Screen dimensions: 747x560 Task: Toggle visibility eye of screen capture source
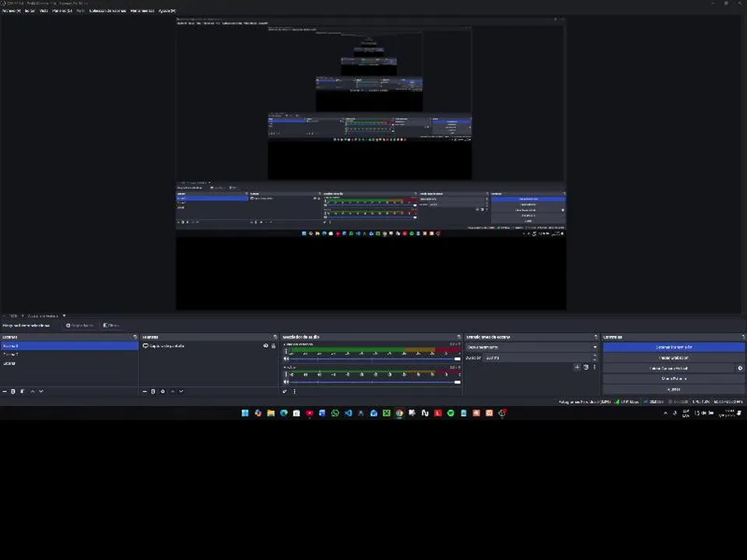click(265, 345)
